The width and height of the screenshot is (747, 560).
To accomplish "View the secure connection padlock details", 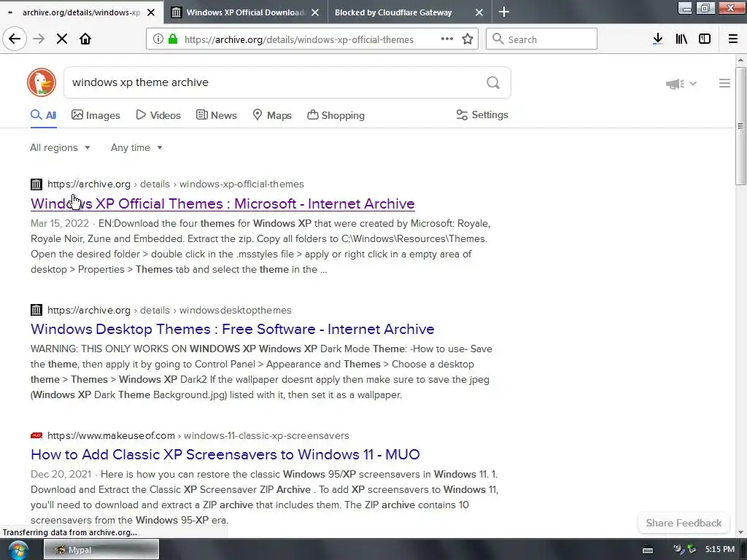I will tap(173, 39).
